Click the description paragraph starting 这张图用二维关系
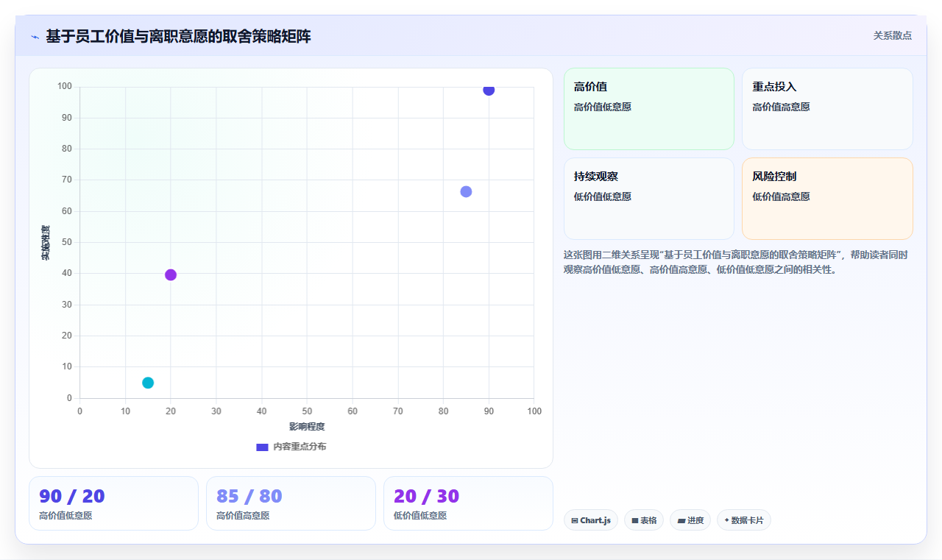Screen dimensions: 942x560 coord(736,262)
